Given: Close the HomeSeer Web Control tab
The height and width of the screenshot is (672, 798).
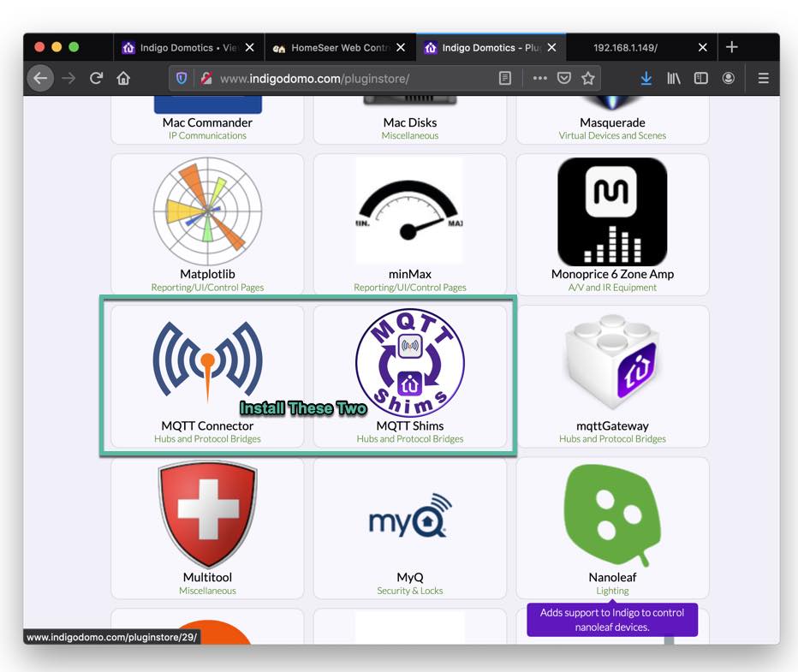Looking at the screenshot, I should (x=401, y=47).
